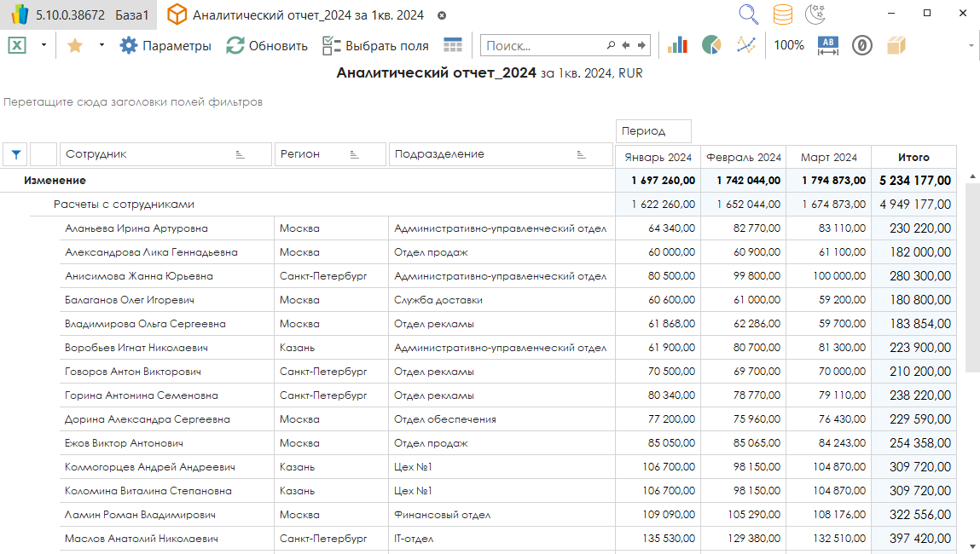Click the Обновить refresh button
The width and height of the screenshot is (980, 554).
267,45
